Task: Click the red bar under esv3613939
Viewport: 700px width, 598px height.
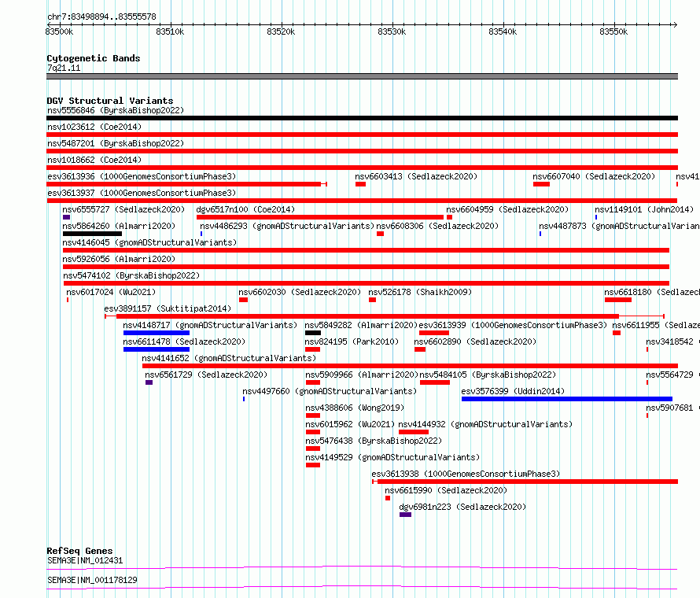Action: coord(434,333)
